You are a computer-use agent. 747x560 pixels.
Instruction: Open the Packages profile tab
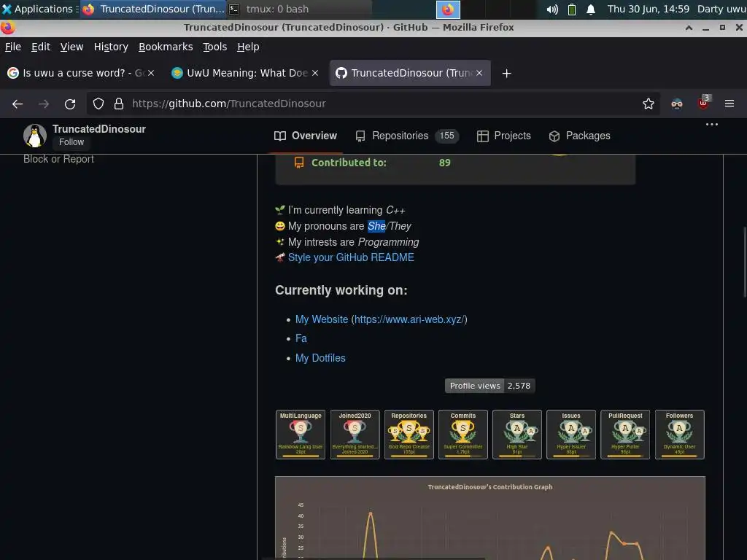(579, 136)
